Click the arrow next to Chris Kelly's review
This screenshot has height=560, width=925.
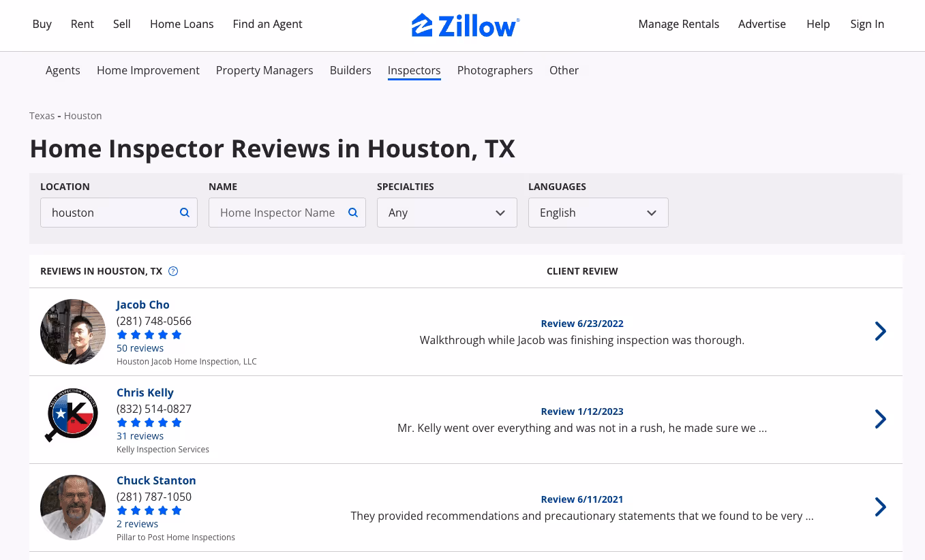click(880, 420)
